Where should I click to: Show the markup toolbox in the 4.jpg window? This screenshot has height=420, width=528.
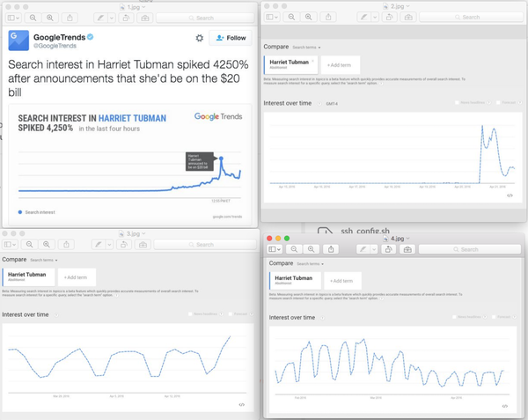[x=407, y=249]
